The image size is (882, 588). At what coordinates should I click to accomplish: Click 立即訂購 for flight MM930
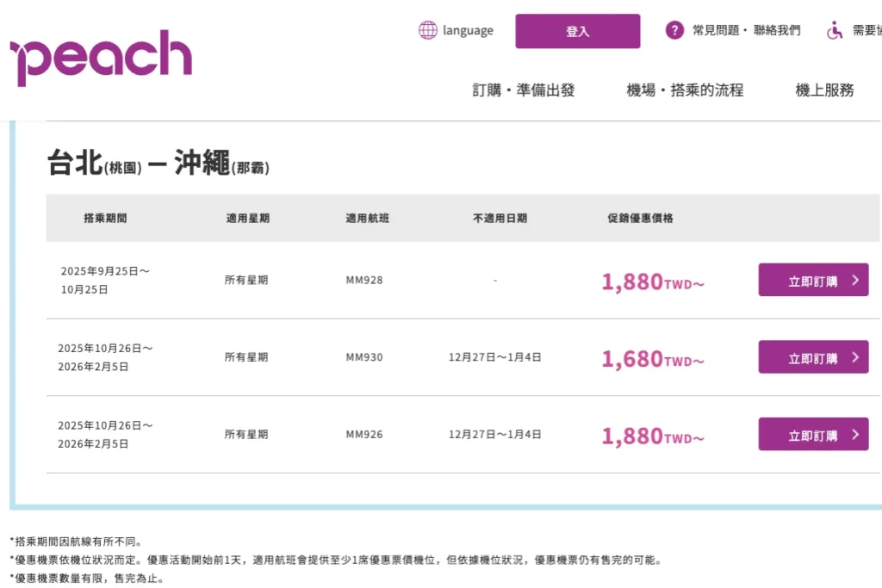[x=813, y=357]
